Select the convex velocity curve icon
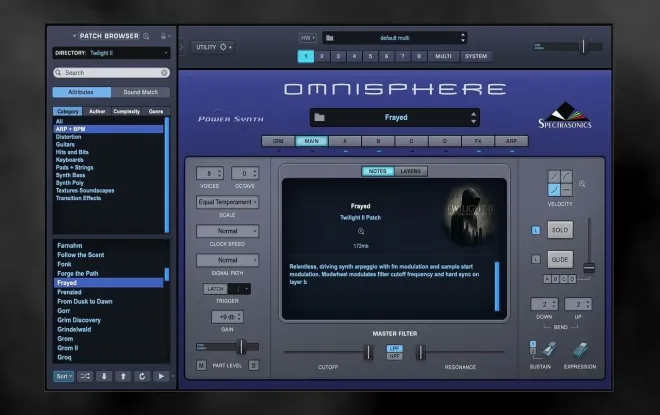The height and width of the screenshot is (415, 660). (566, 177)
